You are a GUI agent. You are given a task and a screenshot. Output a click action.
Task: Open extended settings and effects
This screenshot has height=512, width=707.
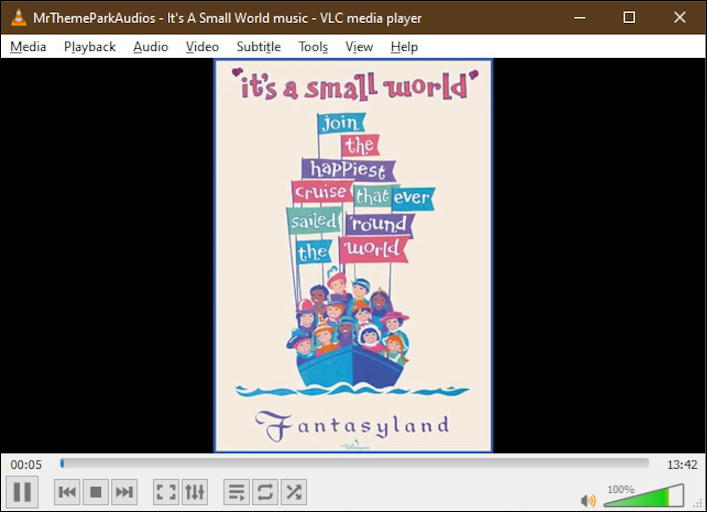pyautogui.click(x=194, y=492)
